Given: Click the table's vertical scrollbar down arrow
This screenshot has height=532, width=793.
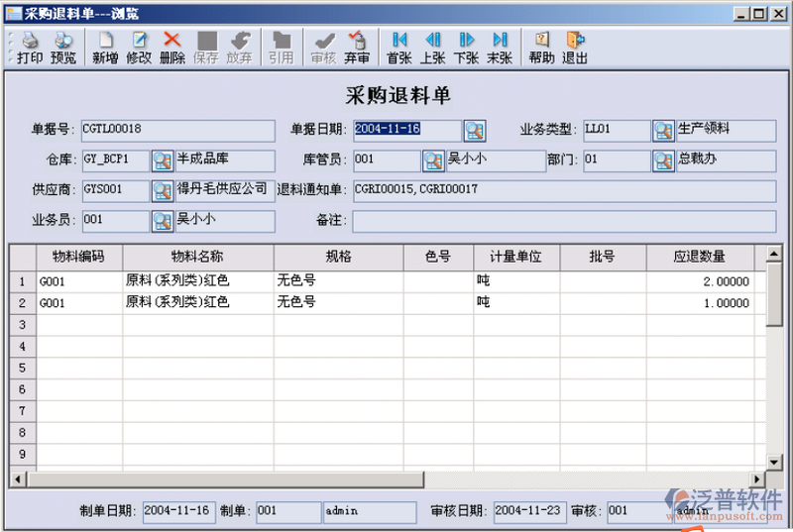Looking at the screenshot, I should (x=774, y=463).
